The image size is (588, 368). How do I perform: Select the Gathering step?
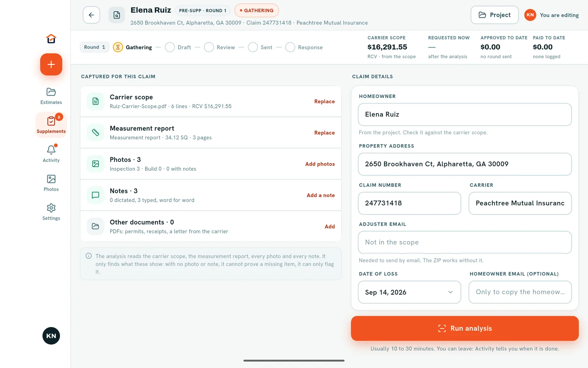(132, 47)
